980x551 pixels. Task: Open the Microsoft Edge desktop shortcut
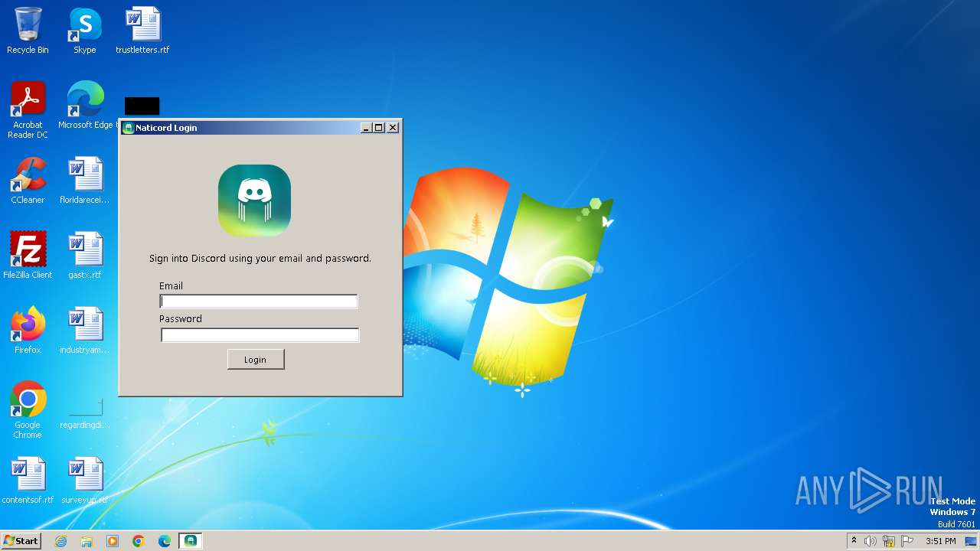coord(85,106)
